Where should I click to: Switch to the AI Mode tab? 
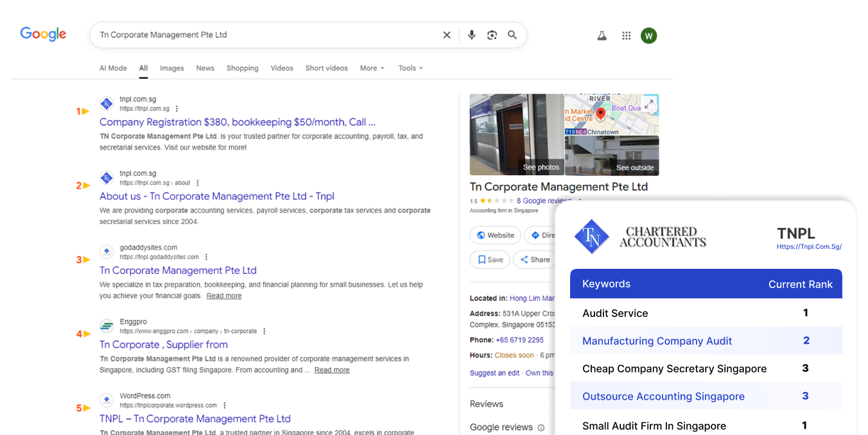click(113, 68)
